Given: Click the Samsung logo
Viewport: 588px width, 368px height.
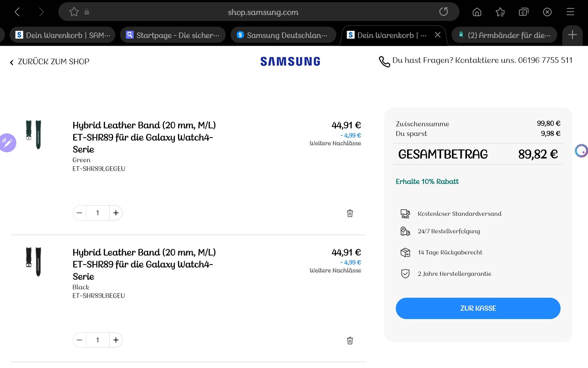Looking at the screenshot, I should [290, 61].
